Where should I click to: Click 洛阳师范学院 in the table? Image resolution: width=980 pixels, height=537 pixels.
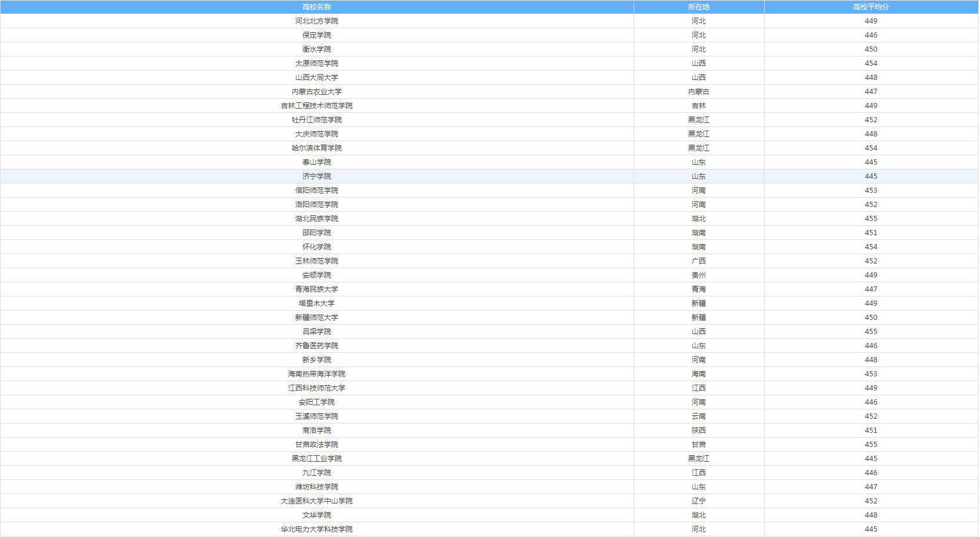pyautogui.click(x=316, y=205)
